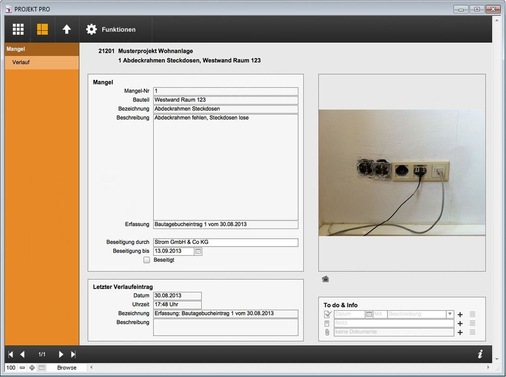Jump to the first record
This screenshot has width=506, height=377.
(11, 354)
